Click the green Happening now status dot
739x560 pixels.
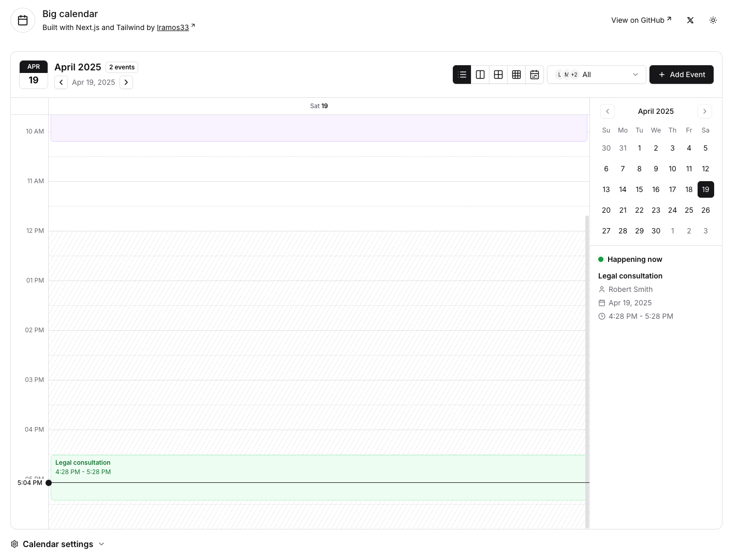(601, 259)
